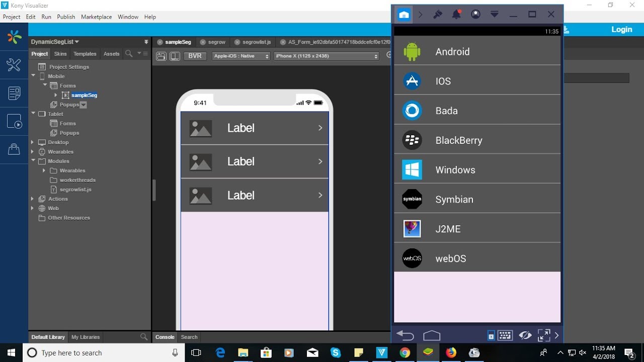Switch to the My Libraries tab
The image size is (644, 362).
pos(86,337)
